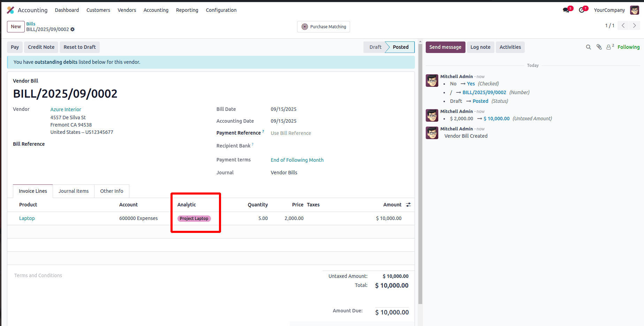The width and height of the screenshot is (644, 326).
Task: Sort by Product column header
Action: (x=28, y=205)
